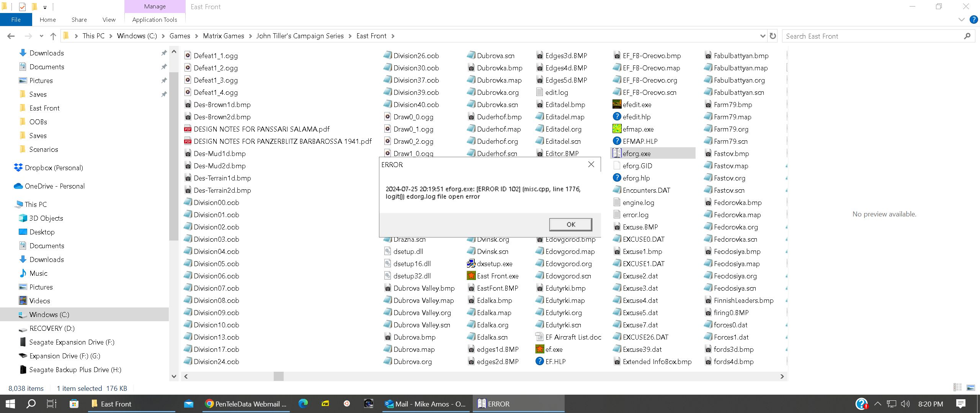Select EFMAP.HLP help file icon
The width and height of the screenshot is (980, 413).
(617, 141)
